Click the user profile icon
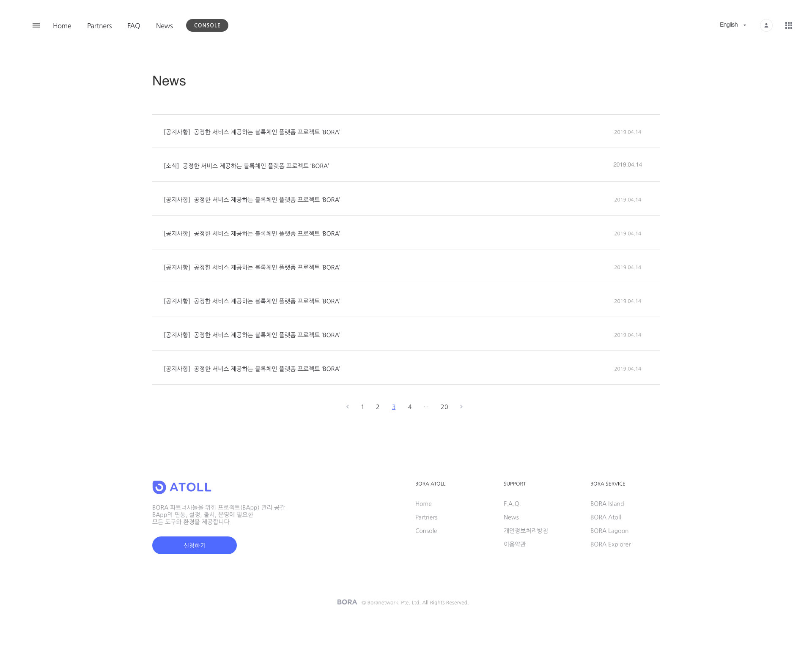This screenshot has width=812, height=651. pos(766,25)
